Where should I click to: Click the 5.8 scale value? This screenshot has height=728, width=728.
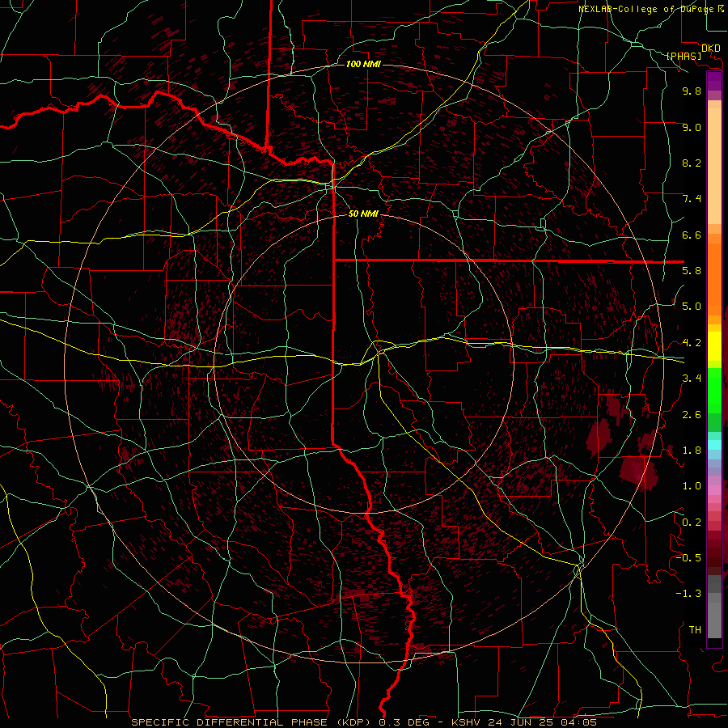692,271
